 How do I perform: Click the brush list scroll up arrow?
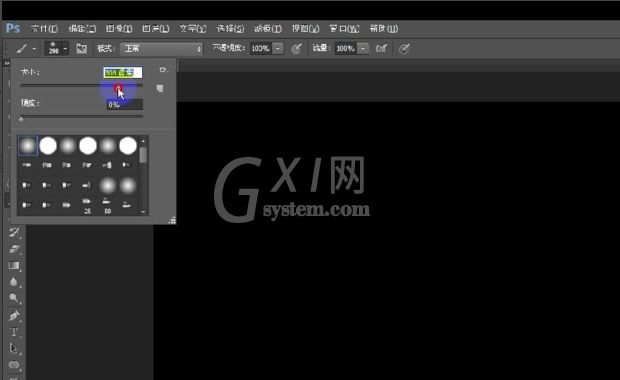tap(143, 141)
